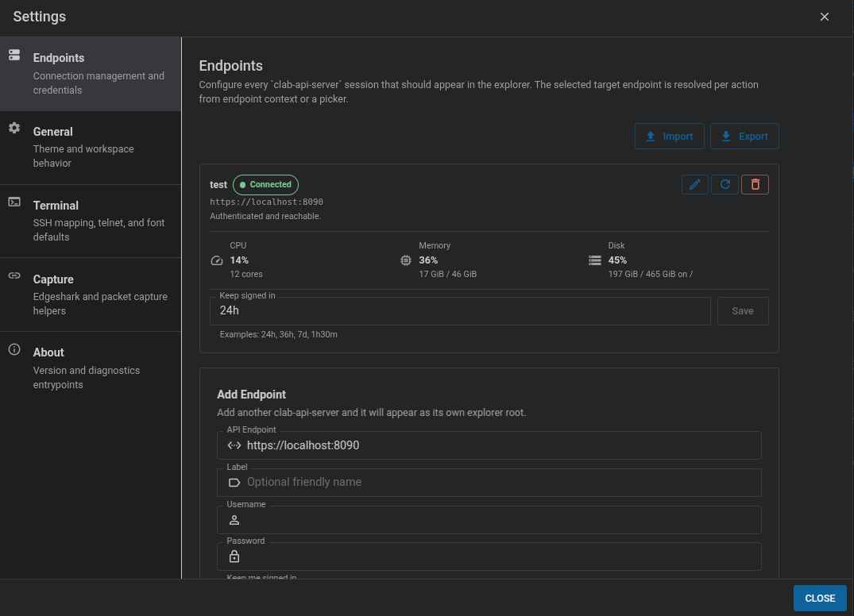This screenshot has width=854, height=616.
Task: Focus the Username input field
Action: tap(489, 520)
